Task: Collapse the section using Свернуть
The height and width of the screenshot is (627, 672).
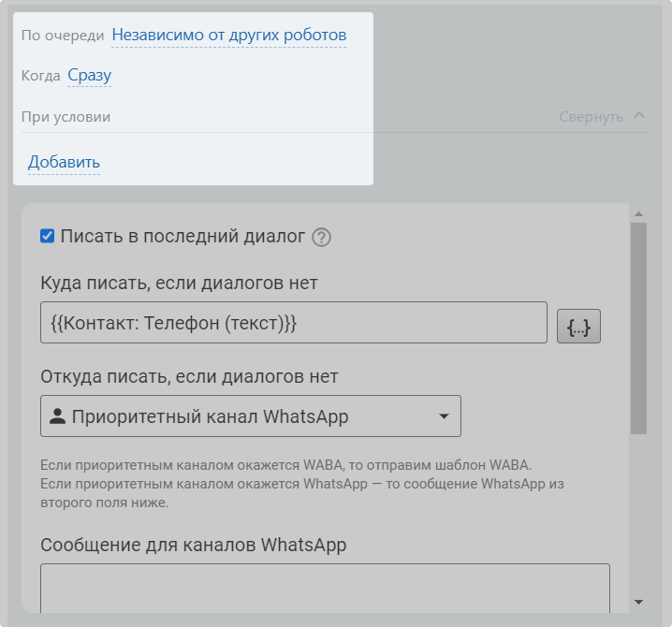Action: [x=591, y=117]
